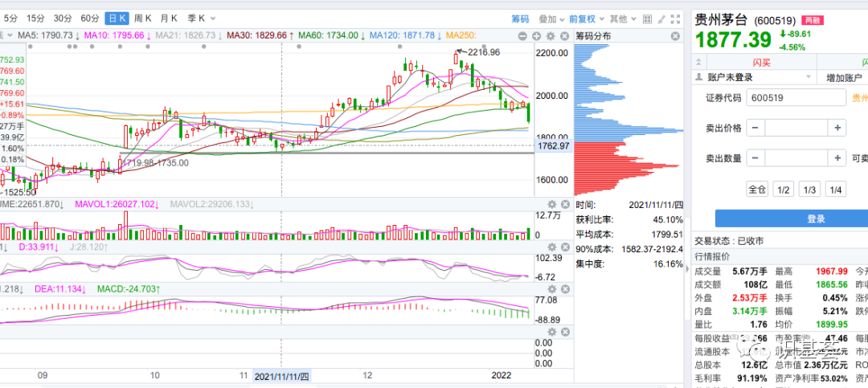The height and width of the screenshot is (388, 868).
Task: Open the 其他 options dropdown
Action: pyautogui.click(x=622, y=18)
